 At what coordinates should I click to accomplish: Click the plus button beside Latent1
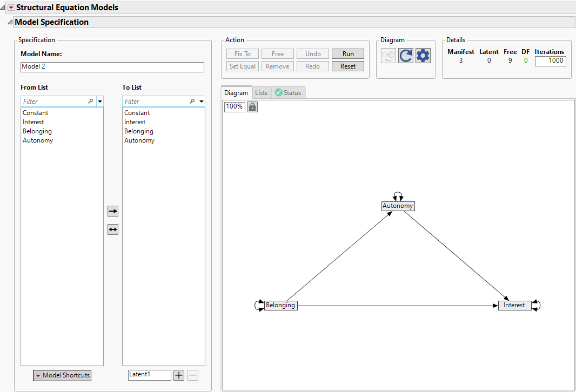click(178, 375)
